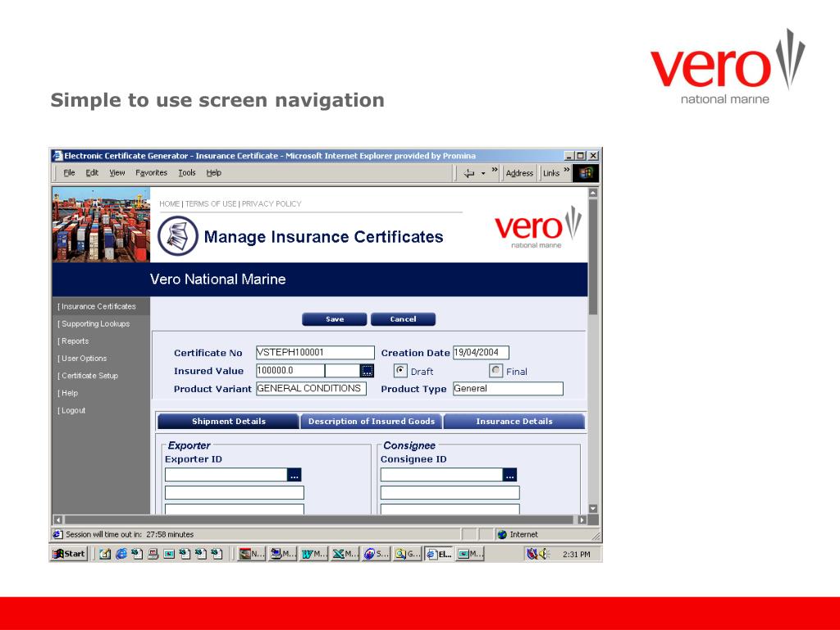This screenshot has width=840, height=630.
Task: Click the Cancel button
Action: click(403, 319)
